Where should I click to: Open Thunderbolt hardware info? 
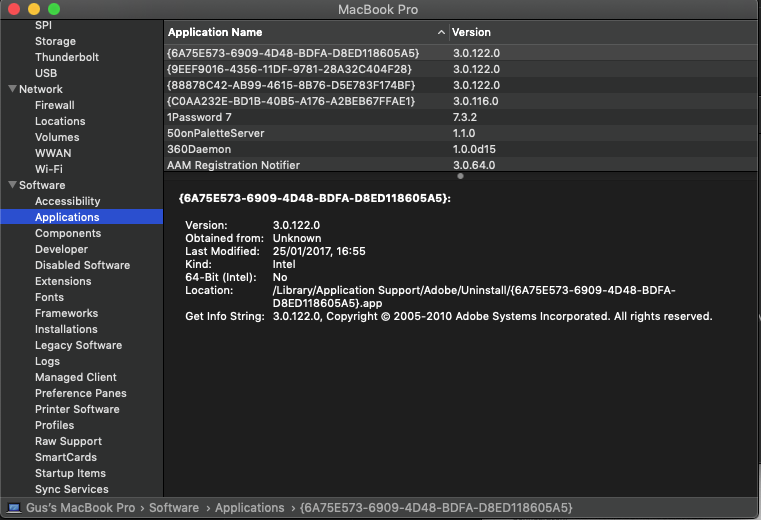click(x=67, y=57)
